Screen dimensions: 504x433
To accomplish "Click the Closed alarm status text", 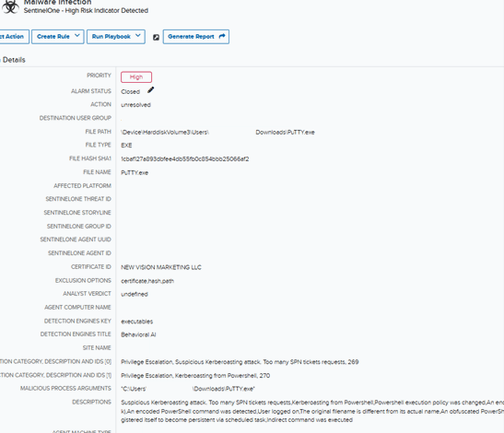I will (131, 92).
